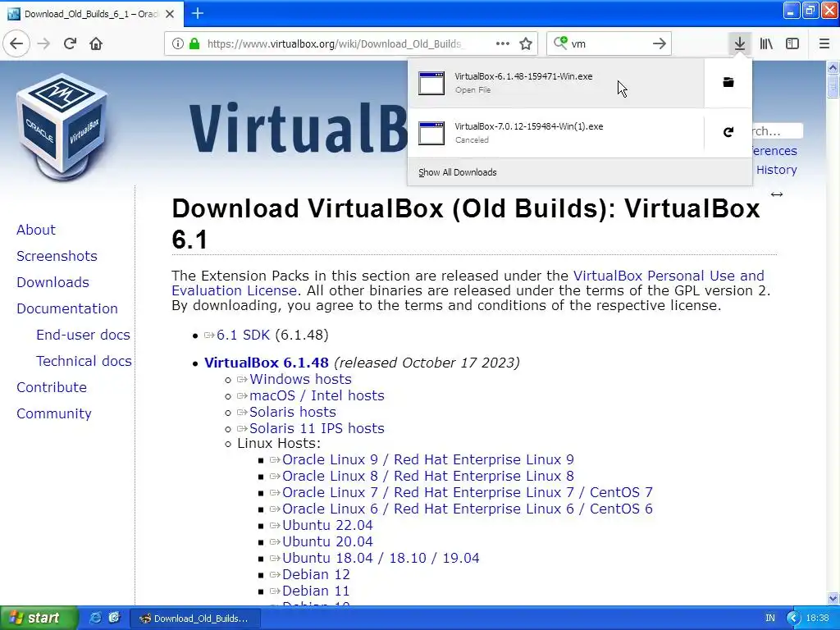Click the forward navigation arrow
This screenshot has width=840, height=630.
pos(43,43)
